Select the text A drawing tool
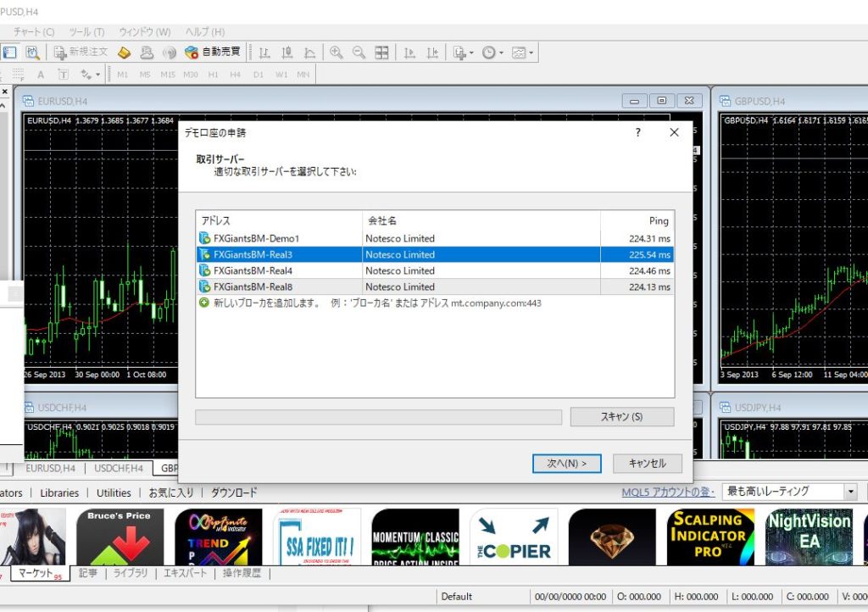The width and height of the screenshot is (868, 612). pyautogui.click(x=41, y=74)
